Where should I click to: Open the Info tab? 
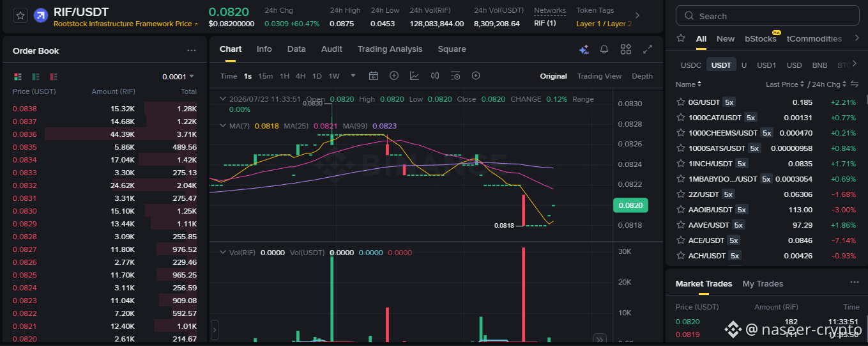click(264, 49)
